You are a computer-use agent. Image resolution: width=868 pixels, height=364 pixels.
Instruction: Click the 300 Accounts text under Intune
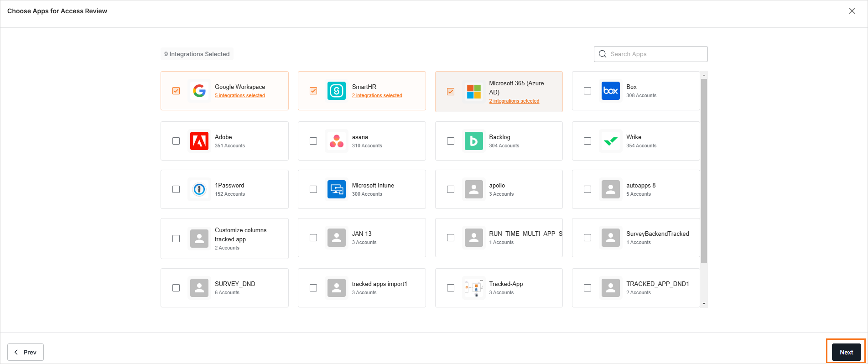(367, 194)
